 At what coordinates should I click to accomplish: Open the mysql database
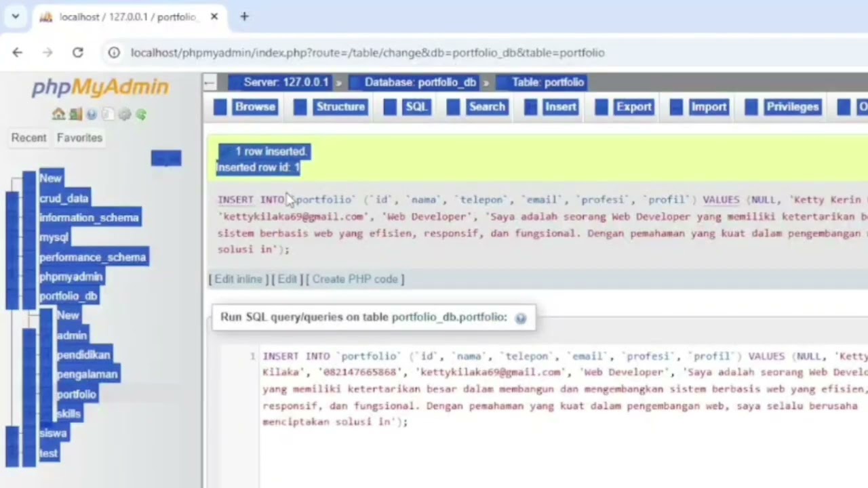tap(54, 237)
